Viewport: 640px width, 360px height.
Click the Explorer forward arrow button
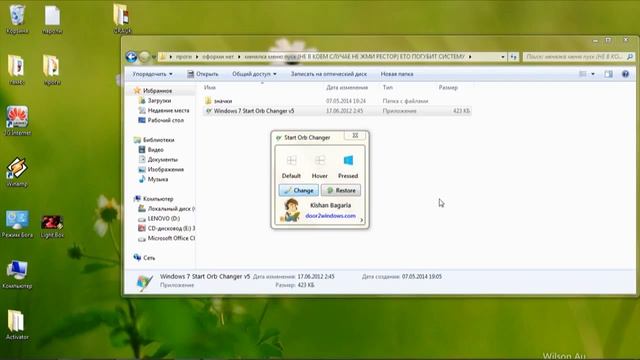(144, 57)
